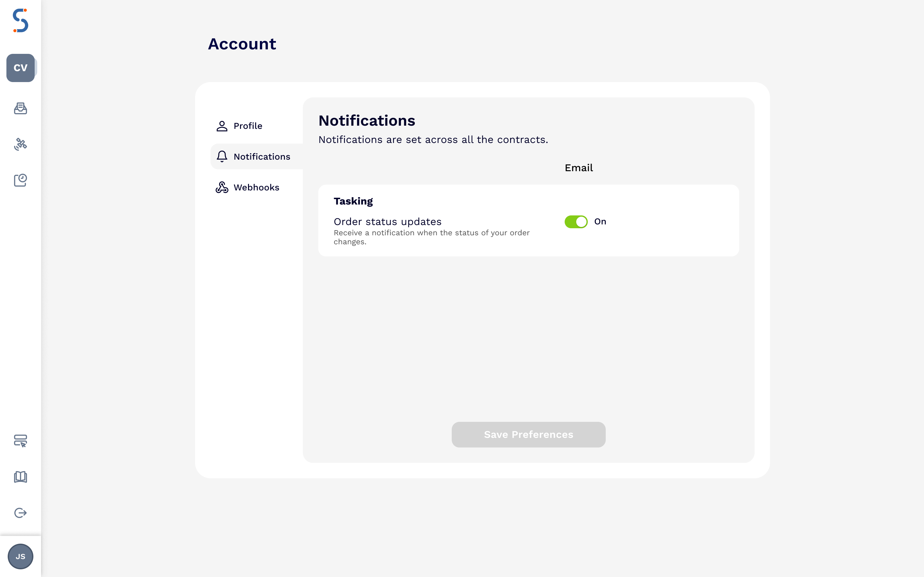Click the Save Preferences button
924x577 pixels.
click(528, 434)
